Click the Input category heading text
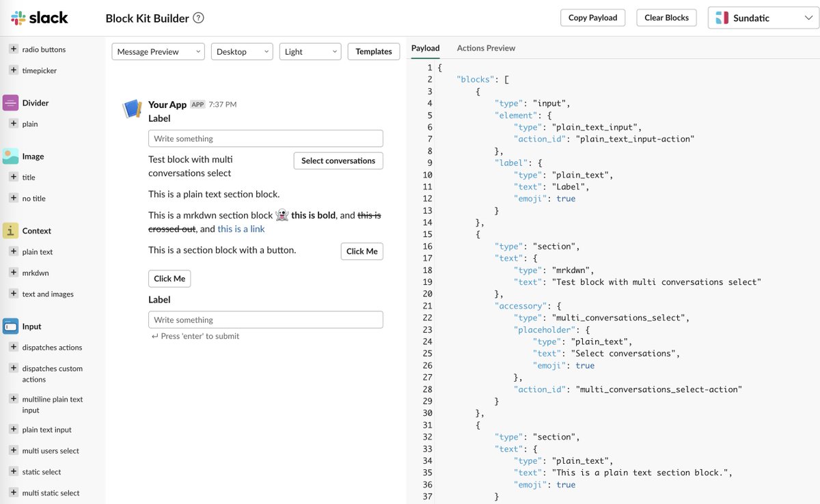This screenshot has height=504, width=820. click(32, 326)
